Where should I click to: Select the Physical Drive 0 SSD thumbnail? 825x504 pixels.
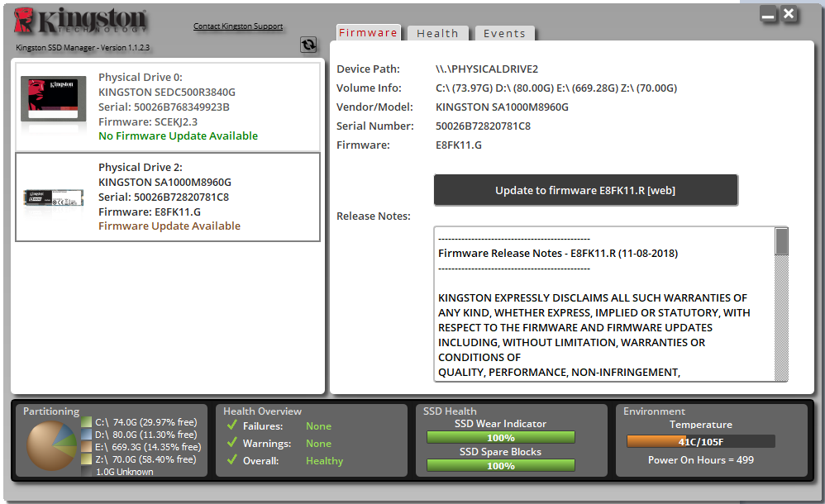coord(53,99)
